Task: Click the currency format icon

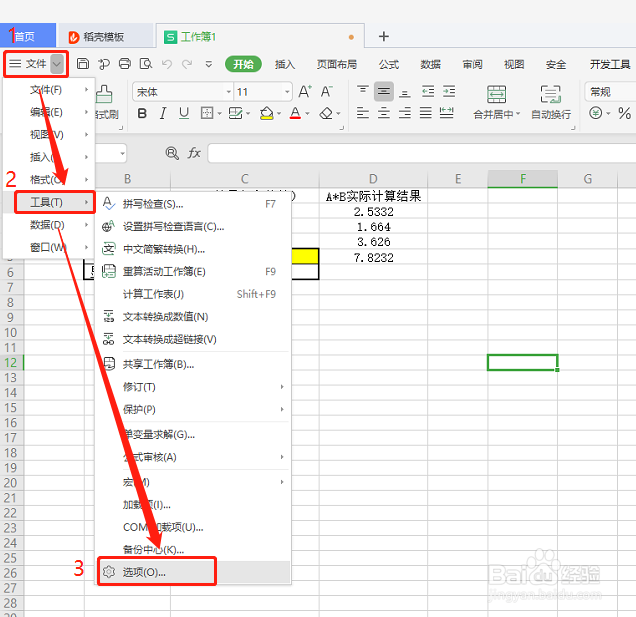Action: [x=595, y=113]
